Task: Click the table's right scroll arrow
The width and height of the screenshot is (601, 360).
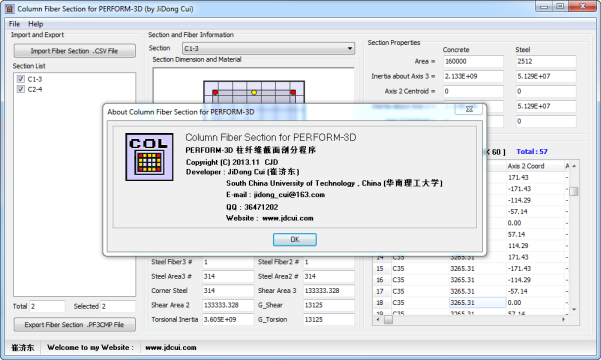Action: pos(563,319)
